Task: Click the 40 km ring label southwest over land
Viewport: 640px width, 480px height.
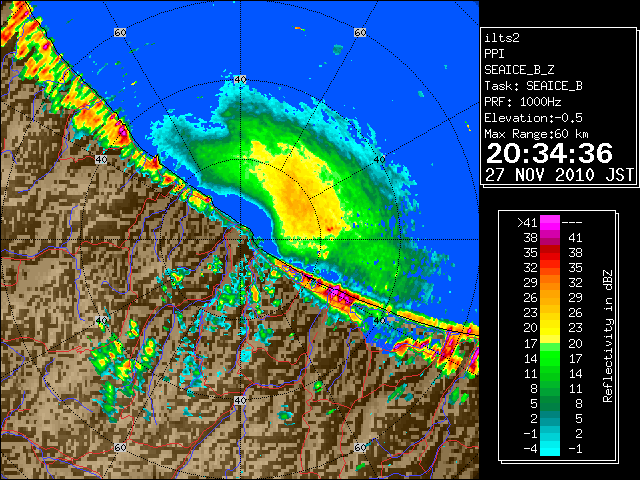Action: click(x=101, y=320)
